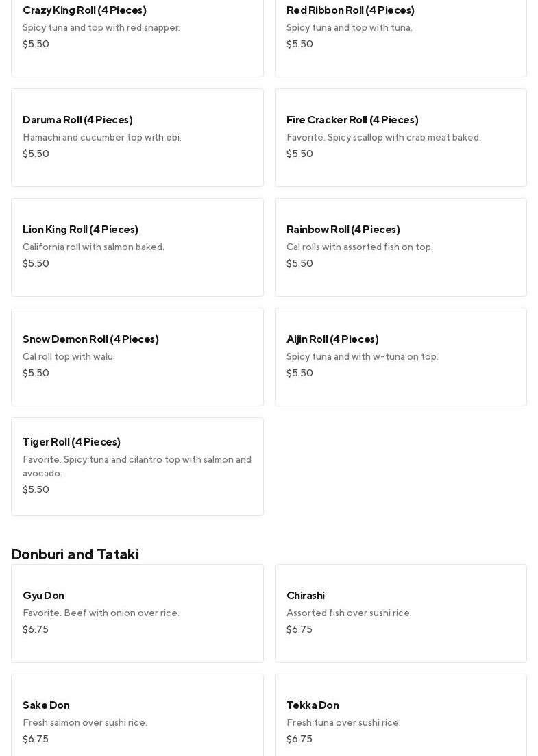Click the Chirashi description text
Screen dimensions: 538x756
pyautogui.click(x=349, y=613)
